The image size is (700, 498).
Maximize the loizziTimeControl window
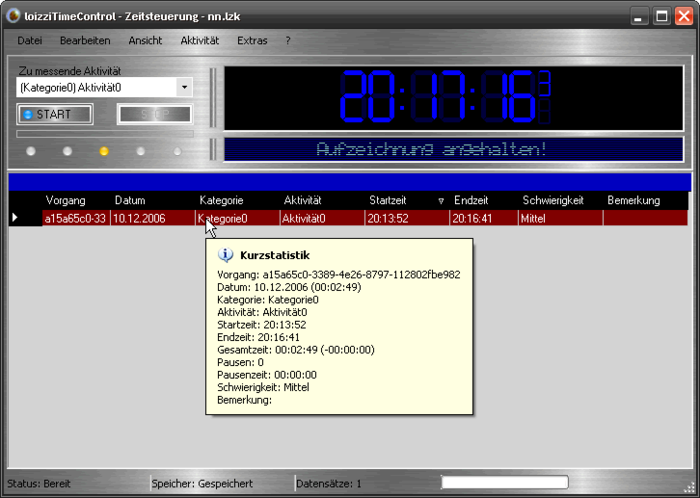click(662, 17)
